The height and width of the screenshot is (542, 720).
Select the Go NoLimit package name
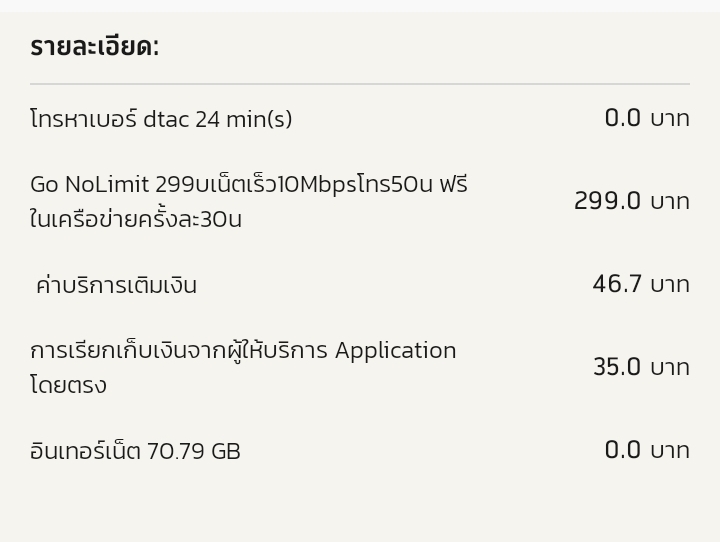(248, 185)
